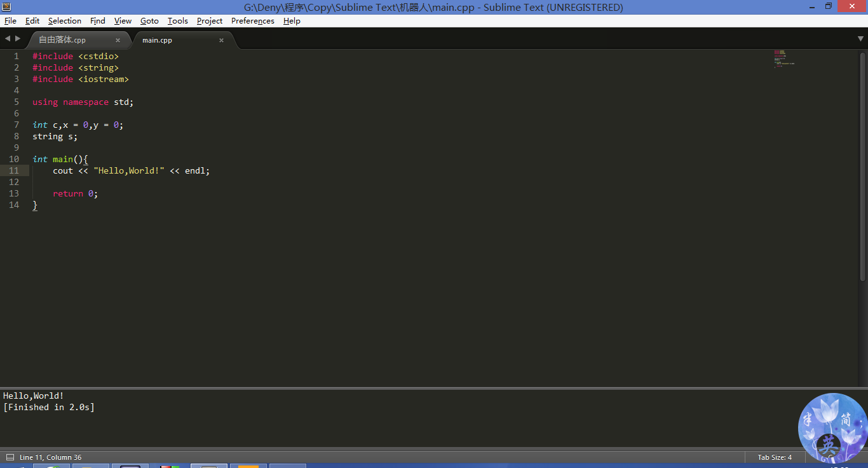The image size is (868, 468).
Task: Click the panel icon beside the line indicator
Action: point(9,457)
